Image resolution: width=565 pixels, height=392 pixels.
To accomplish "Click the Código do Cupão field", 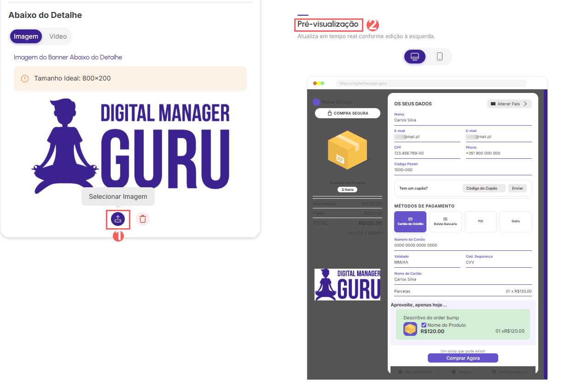I will [x=484, y=188].
